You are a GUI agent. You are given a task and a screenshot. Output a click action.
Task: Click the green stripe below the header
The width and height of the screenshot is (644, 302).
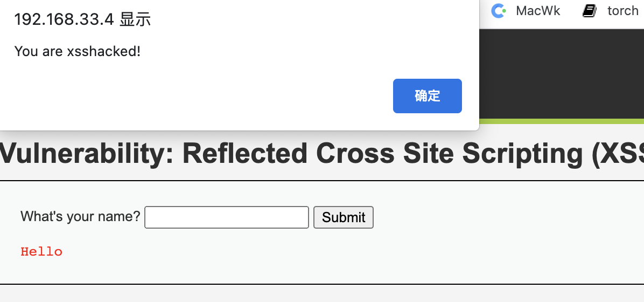[560, 121]
